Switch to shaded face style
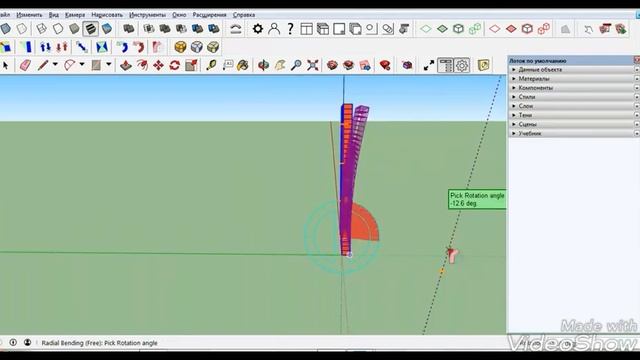This screenshot has height=360, width=640. click(x=74, y=29)
